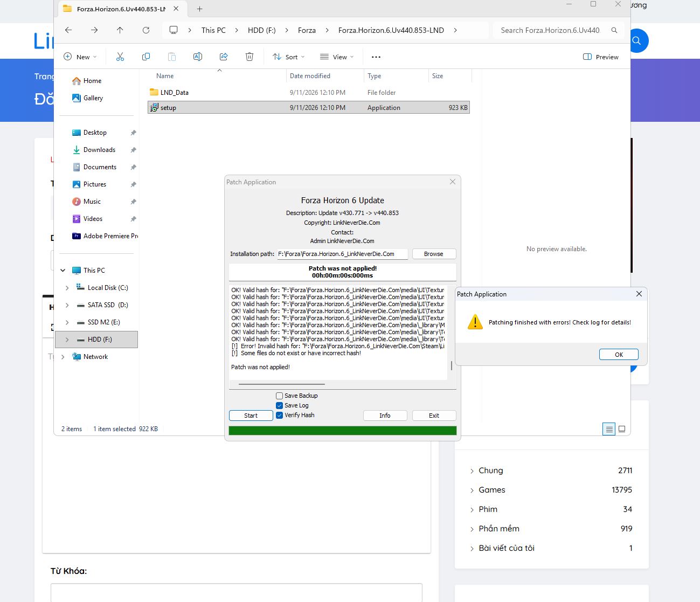The height and width of the screenshot is (602, 700).
Task: Toggle the Save Log checkbox
Action: tap(279, 405)
